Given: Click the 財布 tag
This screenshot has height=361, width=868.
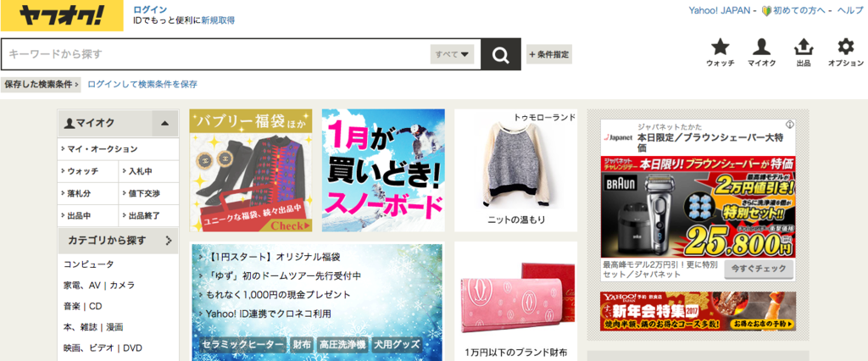Looking at the screenshot, I should coord(302,344).
